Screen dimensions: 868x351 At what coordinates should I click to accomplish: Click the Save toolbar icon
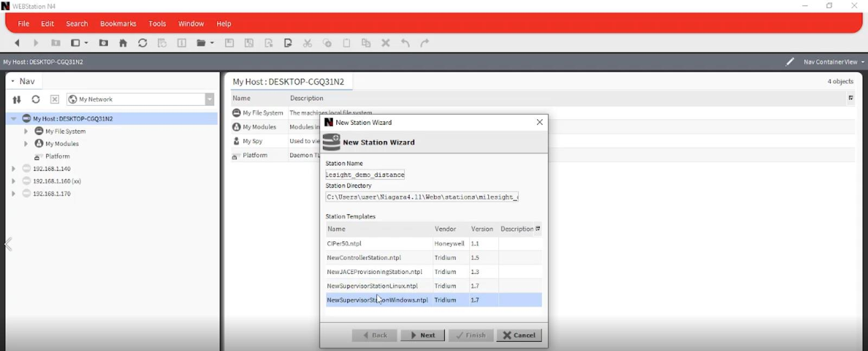click(229, 43)
